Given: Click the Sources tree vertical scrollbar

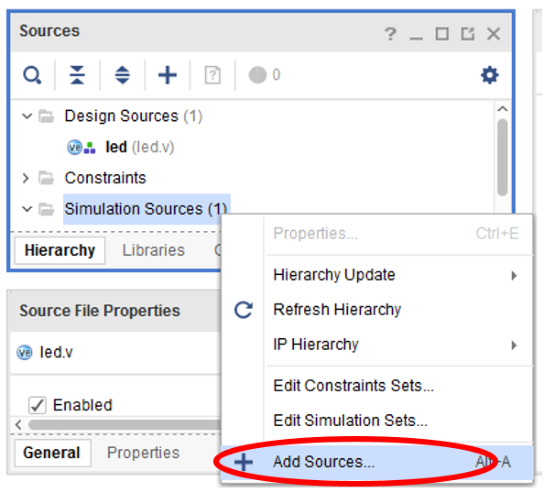Looking at the screenshot, I should click(502, 157).
